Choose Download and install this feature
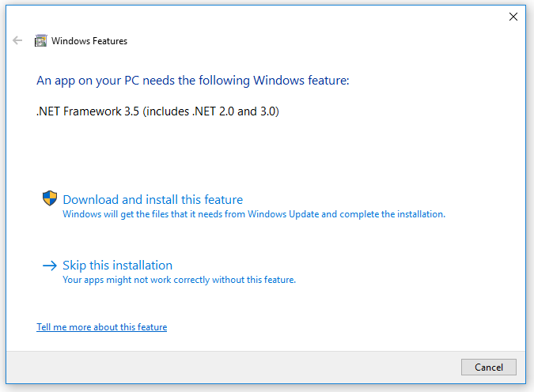534x392 pixels. coord(153,200)
